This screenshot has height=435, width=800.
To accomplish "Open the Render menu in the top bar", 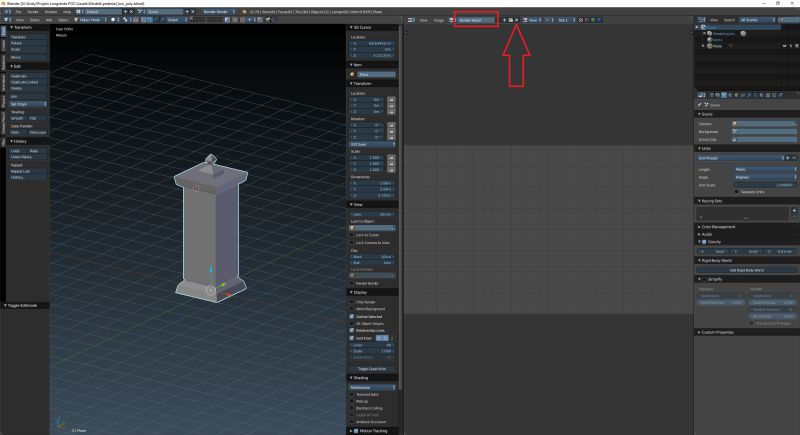I will [x=33, y=11].
